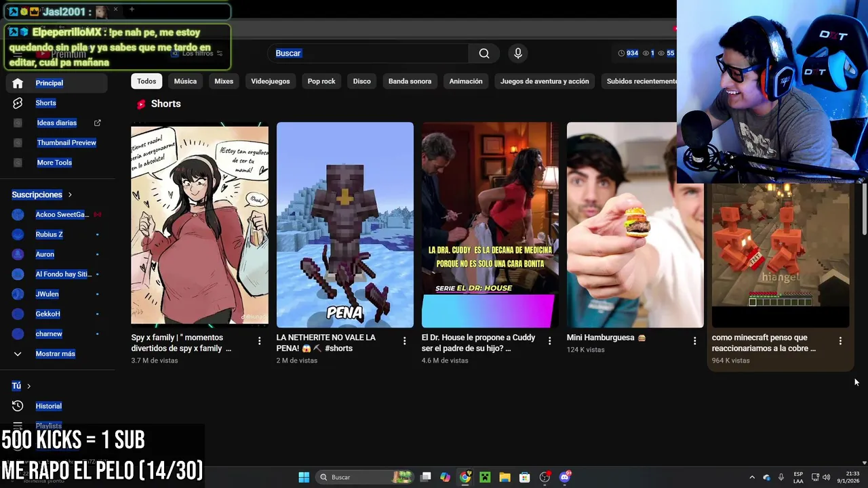Screen dimensions: 868x488
Task: Click the ESP LAA language indicator
Action: coord(798,477)
